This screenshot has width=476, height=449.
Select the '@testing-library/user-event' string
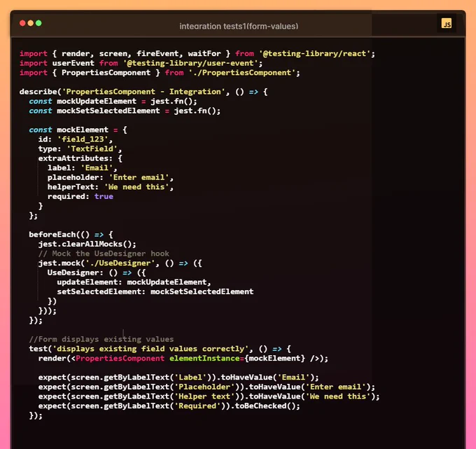(x=190, y=63)
